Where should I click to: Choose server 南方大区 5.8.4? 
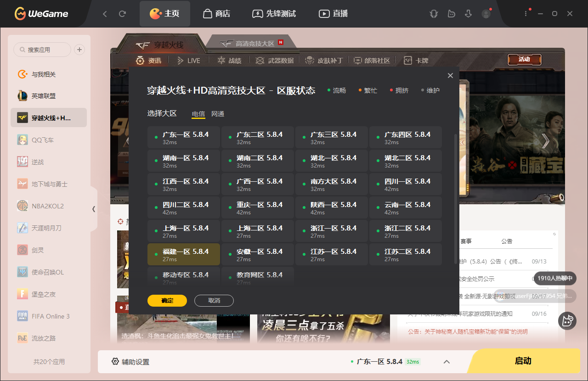coord(332,184)
